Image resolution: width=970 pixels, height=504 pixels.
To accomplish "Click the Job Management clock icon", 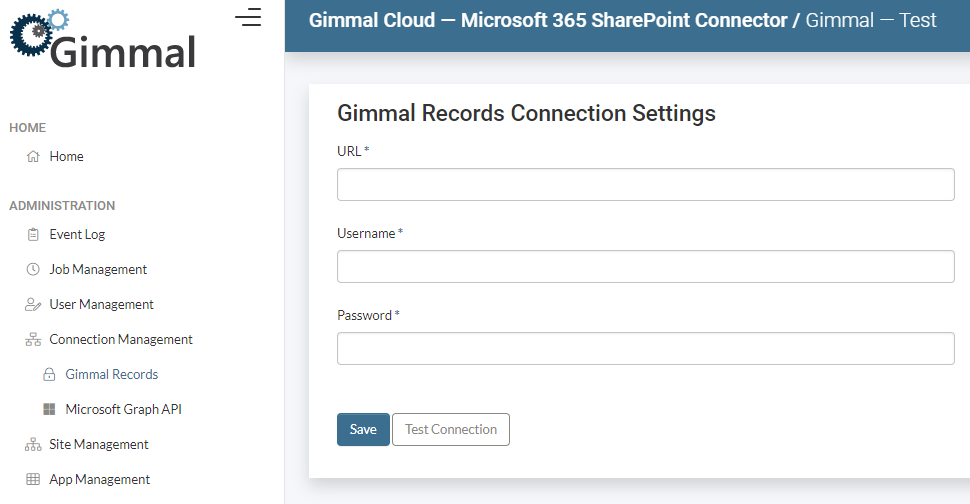I will (33, 270).
